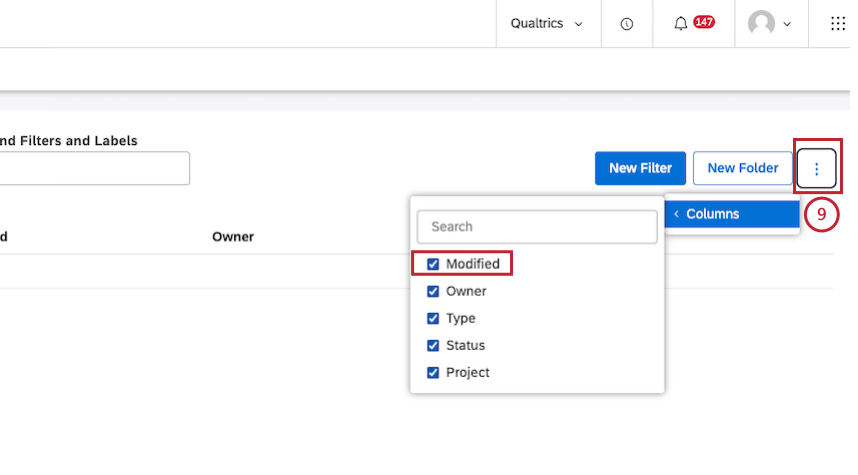Click the red 147 notification badge

[704, 22]
